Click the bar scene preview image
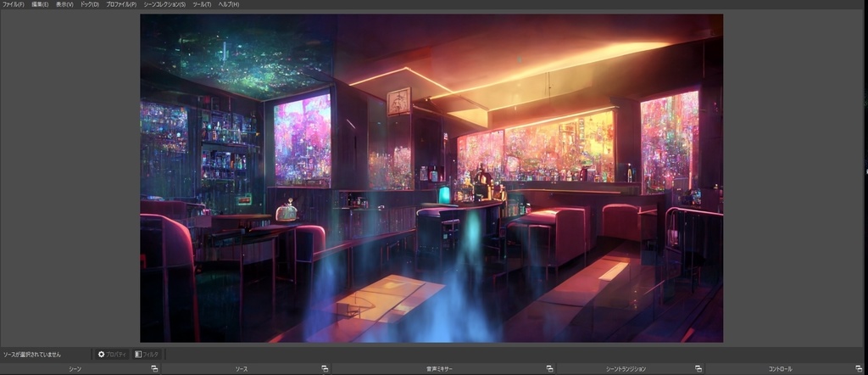This screenshot has width=868, height=375. [x=431, y=178]
